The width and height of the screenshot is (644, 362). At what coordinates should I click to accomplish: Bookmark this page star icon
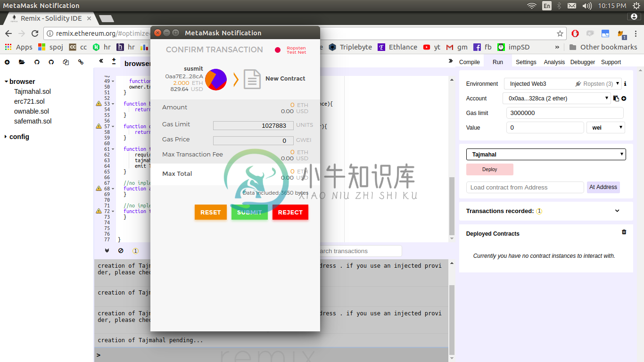pyautogui.click(x=560, y=33)
